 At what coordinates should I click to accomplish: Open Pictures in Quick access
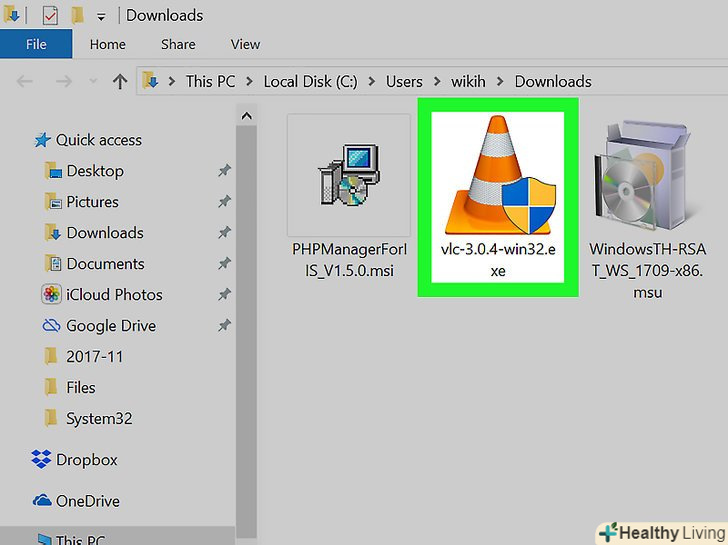tap(92, 202)
